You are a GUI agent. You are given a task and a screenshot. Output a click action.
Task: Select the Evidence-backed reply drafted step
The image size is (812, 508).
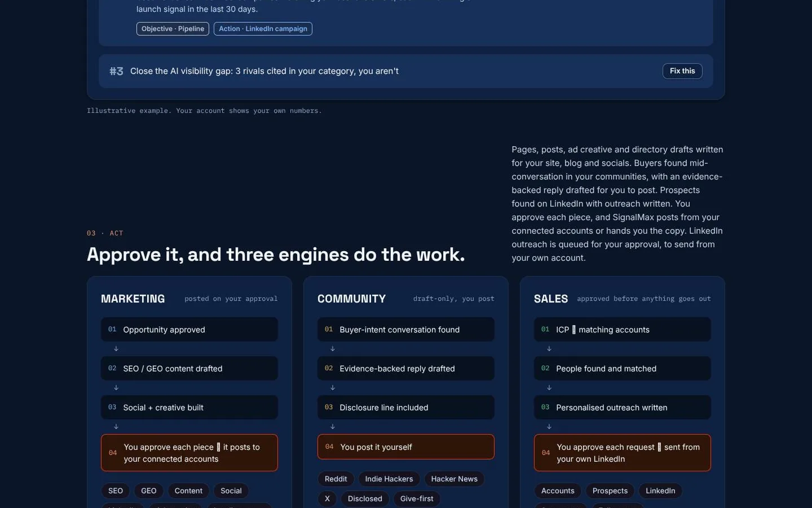pyautogui.click(x=406, y=369)
